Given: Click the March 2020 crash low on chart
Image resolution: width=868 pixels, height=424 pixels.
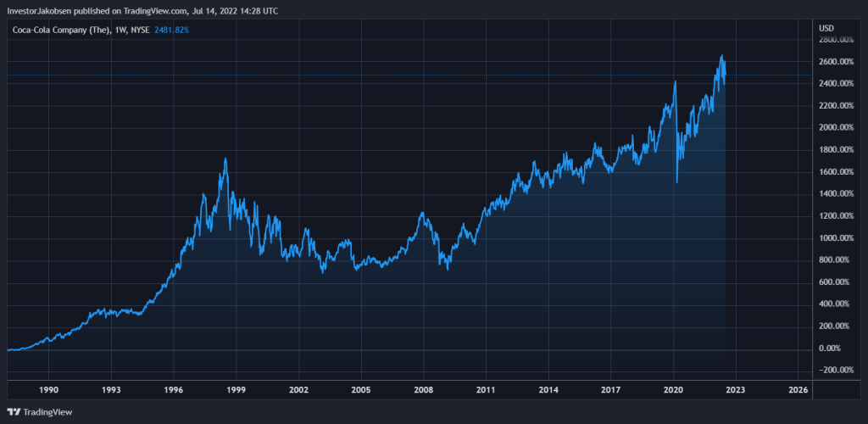Looking at the screenshot, I should (677, 182).
